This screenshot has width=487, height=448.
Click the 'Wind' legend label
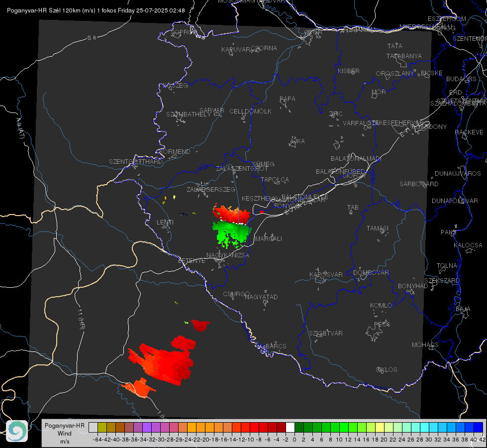pyautogui.click(x=65, y=433)
